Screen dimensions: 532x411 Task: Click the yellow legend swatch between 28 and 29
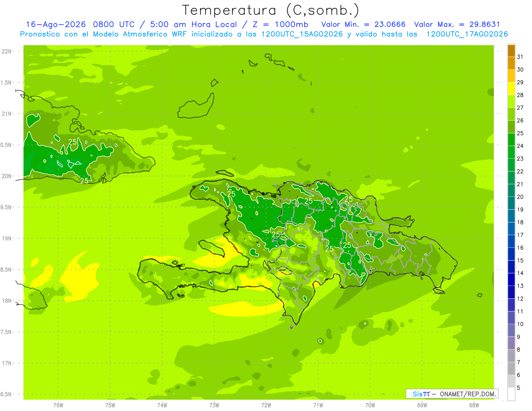pos(512,89)
